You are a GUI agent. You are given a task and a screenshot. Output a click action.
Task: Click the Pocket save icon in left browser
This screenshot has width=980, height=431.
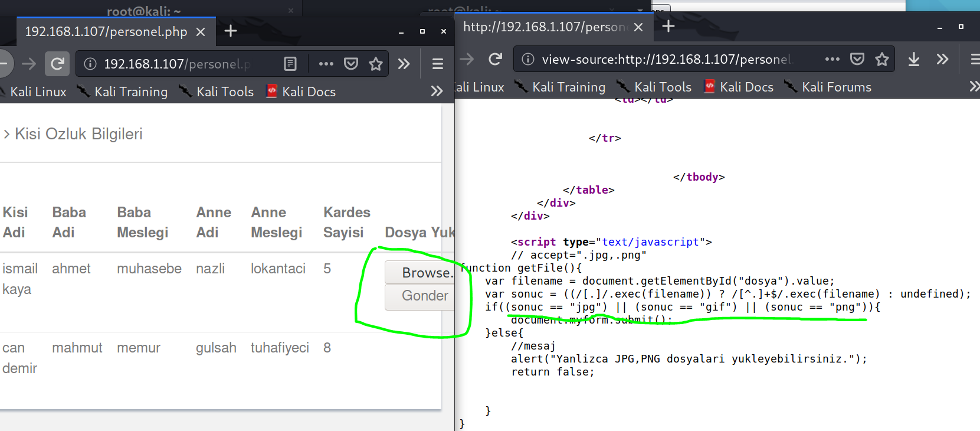pyautogui.click(x=351, y=64)
